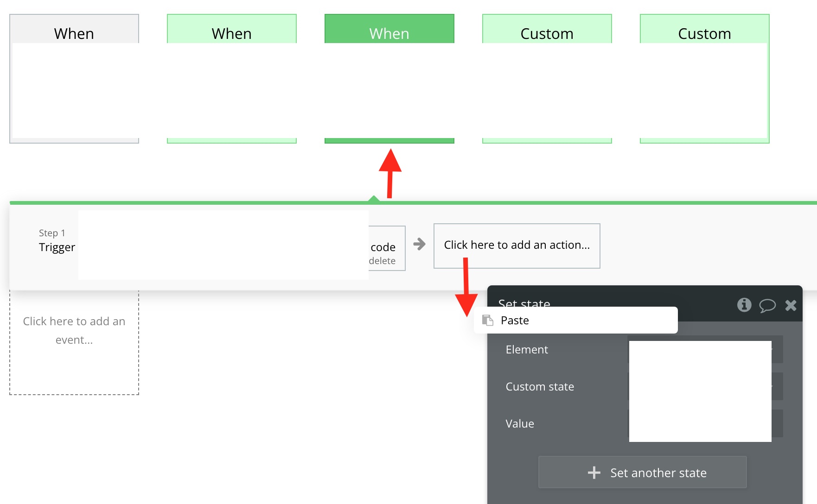Close the Set state panel

791,305
